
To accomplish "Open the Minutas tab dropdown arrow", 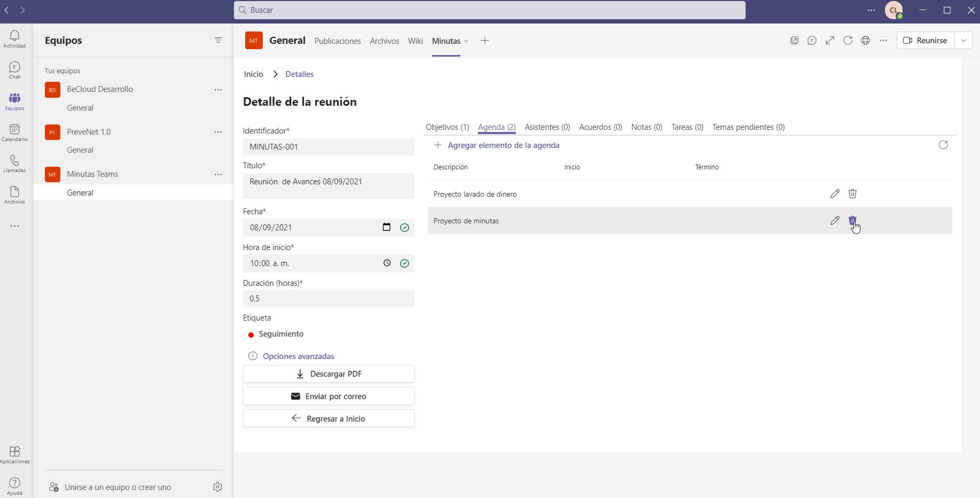I will 466,41.
